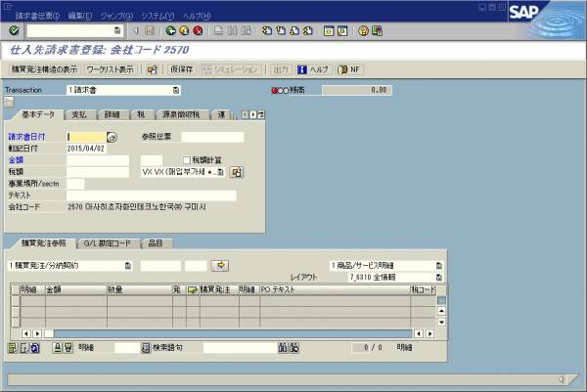Click the blue info ヘルプ button

point(314,69)
